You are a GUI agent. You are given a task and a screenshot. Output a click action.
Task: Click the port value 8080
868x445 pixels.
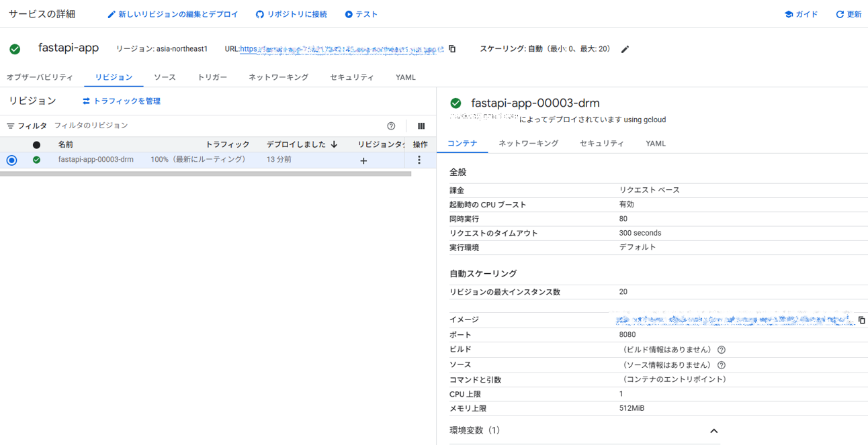pyautogui.click(x=627, y=334)
